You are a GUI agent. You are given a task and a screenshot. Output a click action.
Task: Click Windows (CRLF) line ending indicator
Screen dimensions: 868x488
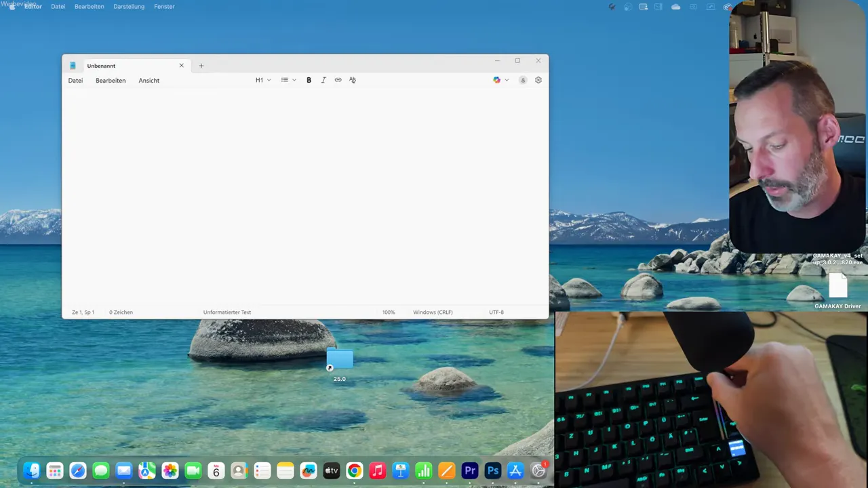pyautogui.click(x=433, y=312)
